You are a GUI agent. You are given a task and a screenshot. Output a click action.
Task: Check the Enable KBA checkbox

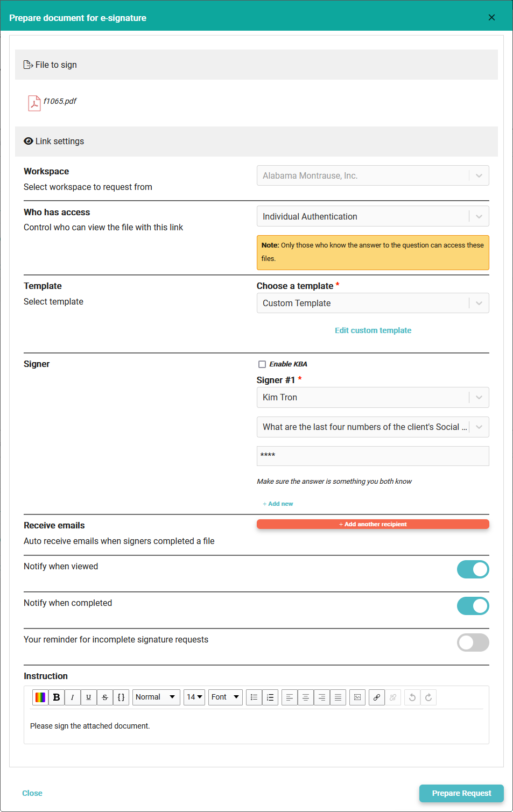(x=262, y=364)
